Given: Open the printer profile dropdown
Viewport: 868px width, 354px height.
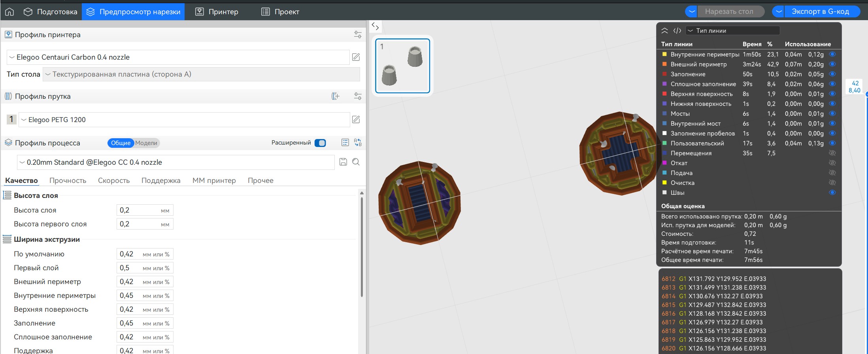Looking at the screenshot, I should pyautogui.click(x=178, y=57).
